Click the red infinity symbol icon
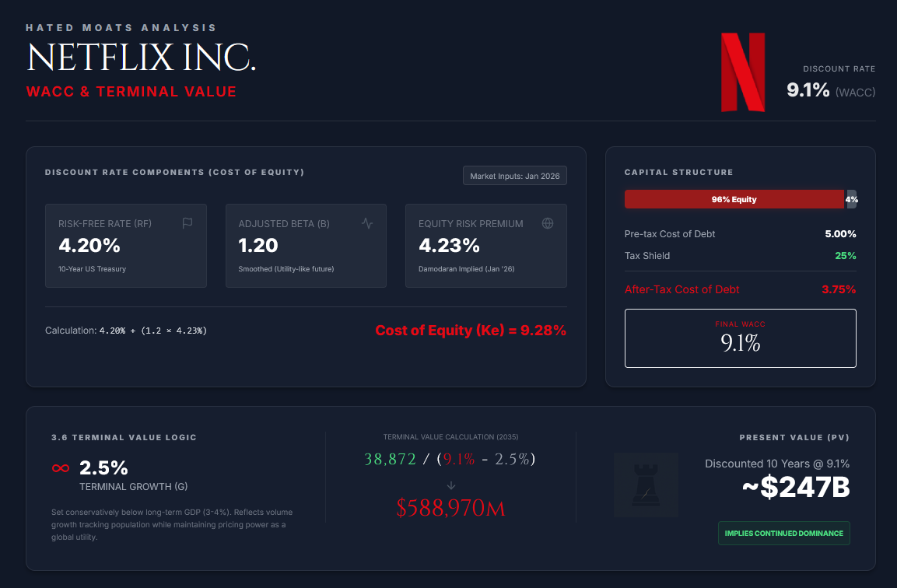 pyautogui.click(x=61, y=468)
